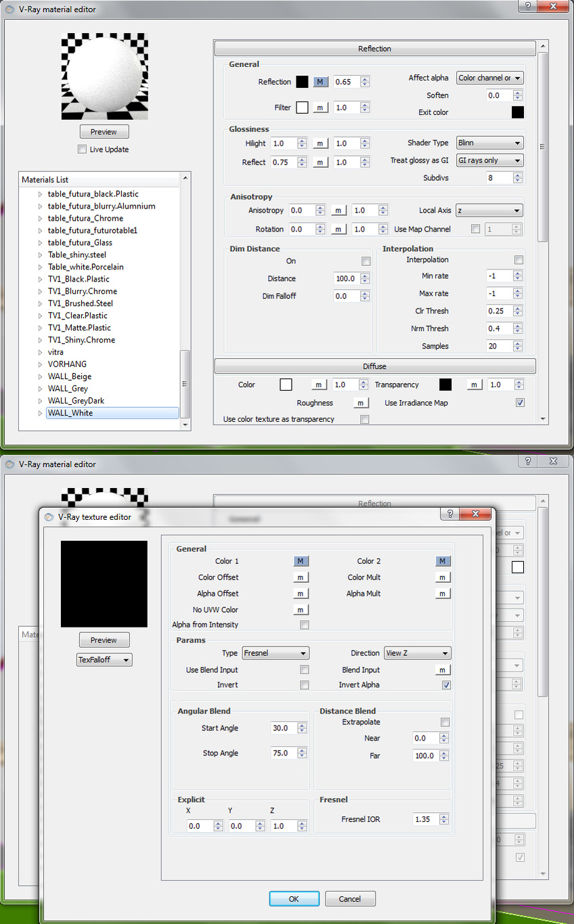
Task: Click the Reflect glossiness 'm' map button
Action: 320,162
